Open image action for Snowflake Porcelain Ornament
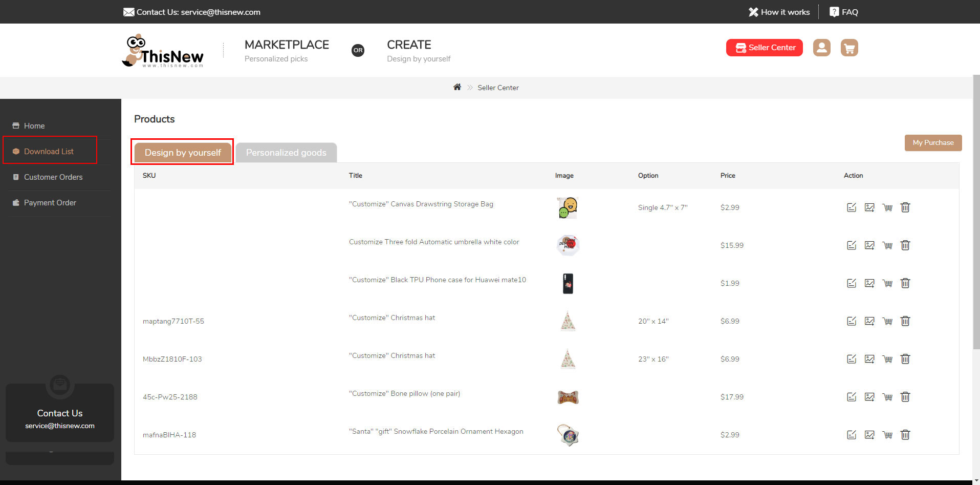 click(869, 435)
